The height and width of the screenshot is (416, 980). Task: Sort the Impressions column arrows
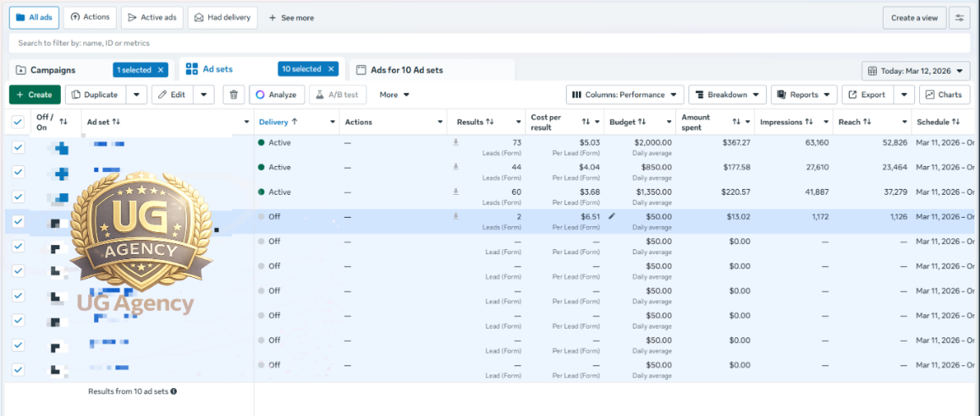point(809,122)
